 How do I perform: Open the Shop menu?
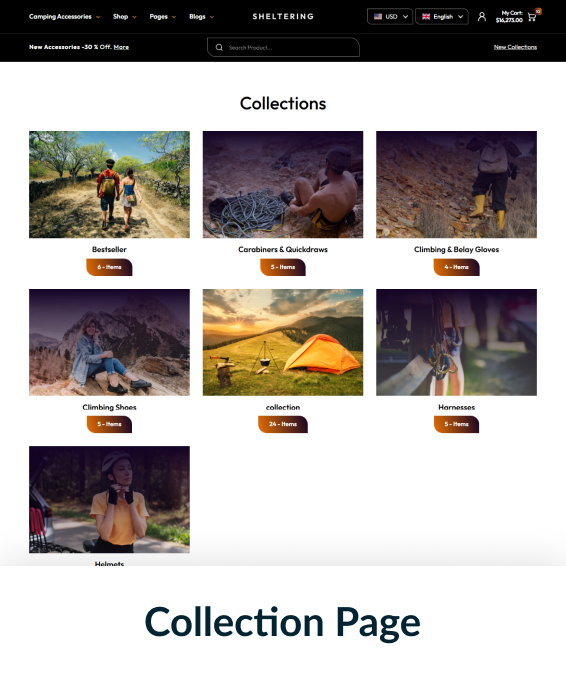coord(125,17)
